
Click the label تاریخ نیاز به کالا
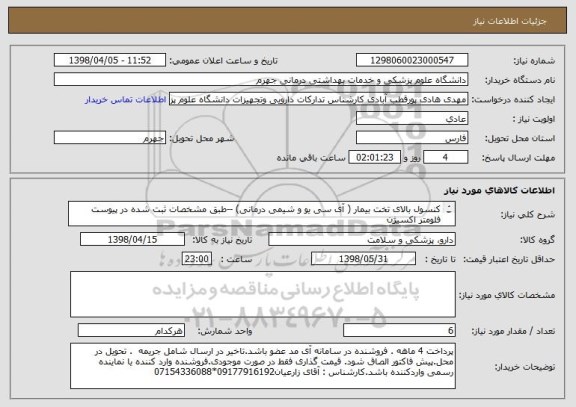tap(222, 240)
